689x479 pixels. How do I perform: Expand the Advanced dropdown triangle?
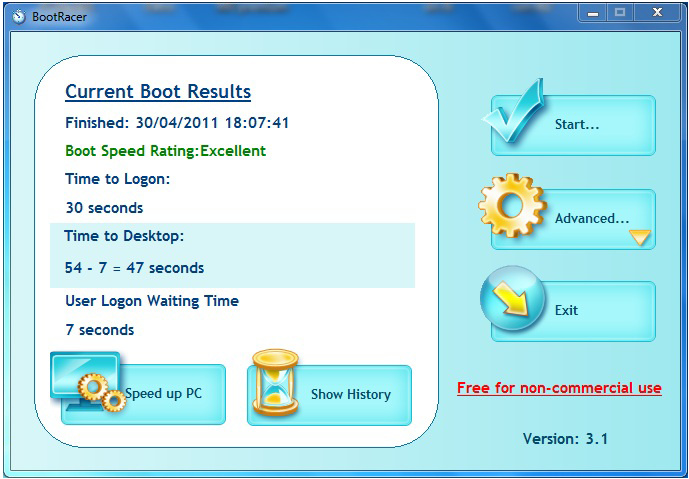(639, 237)
